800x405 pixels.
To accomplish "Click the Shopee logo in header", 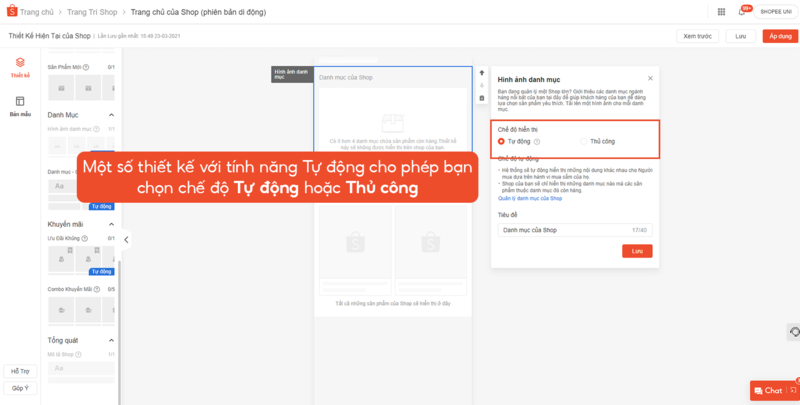I will pos(13,11).
